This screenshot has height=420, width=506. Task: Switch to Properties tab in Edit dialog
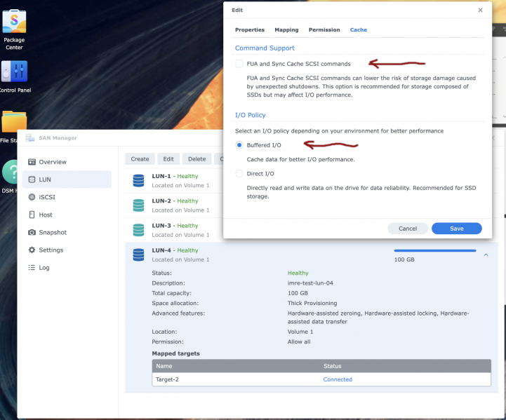click(249, 29)
